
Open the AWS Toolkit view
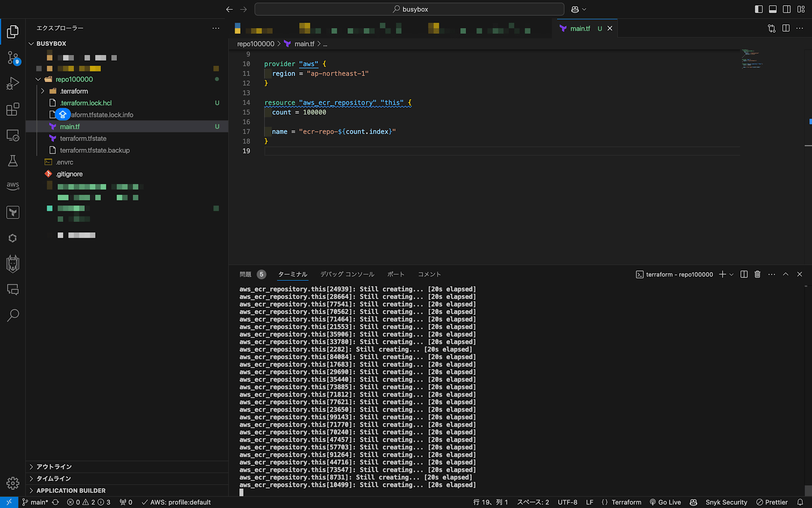click(13, 186)
